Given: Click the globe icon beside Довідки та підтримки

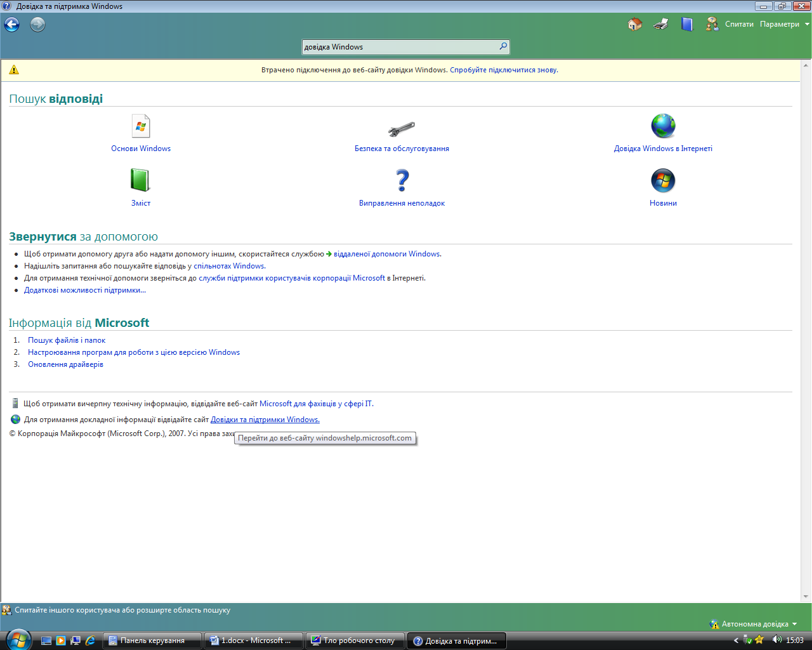Looking at the screenshot, I should [x=16, y=420].
